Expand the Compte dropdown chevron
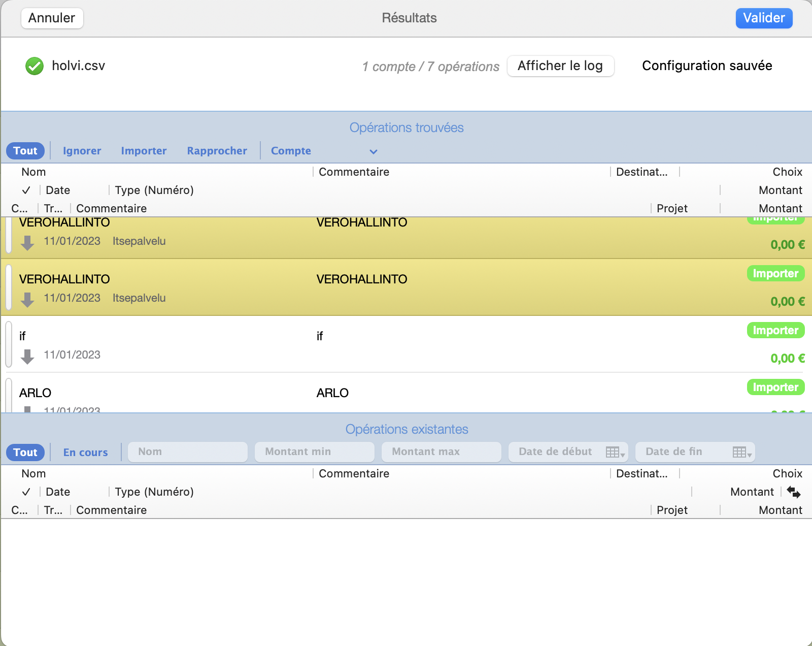Viewport: 812px width, 646px height. pyautogui.click(x=374, y=151)
